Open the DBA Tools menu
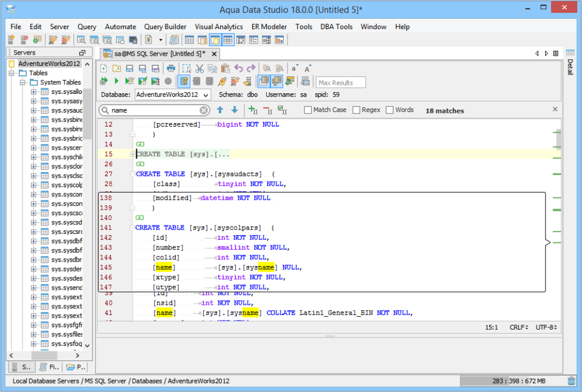The image size is (582, 392). tap(336, 27)
